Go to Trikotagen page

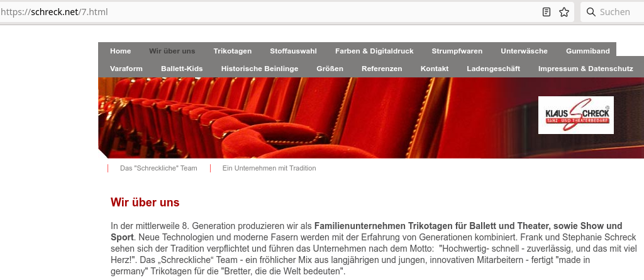tap(233, 51)
